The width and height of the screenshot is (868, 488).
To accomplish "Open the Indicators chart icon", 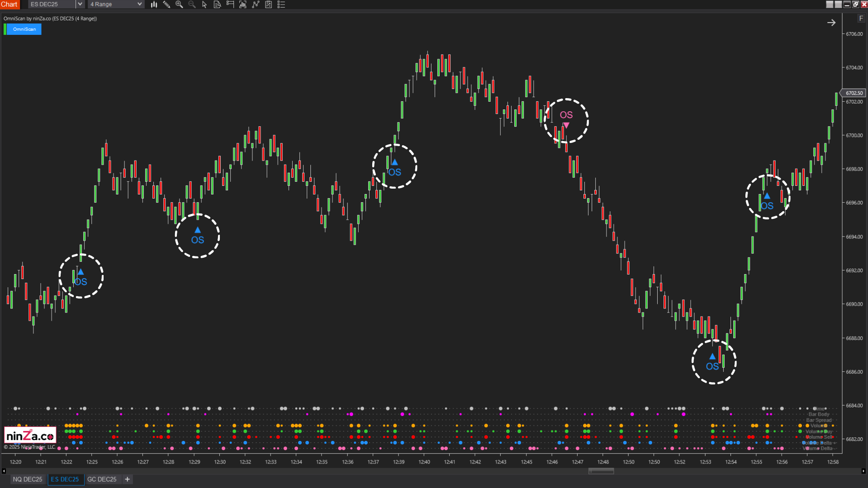I will pyautogui.click(x=242, y=5).
